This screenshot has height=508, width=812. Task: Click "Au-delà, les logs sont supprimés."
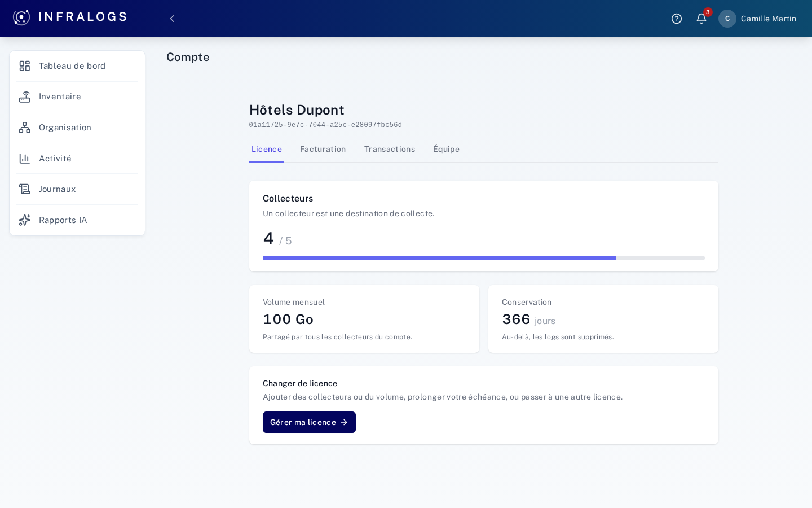[558, 337]
